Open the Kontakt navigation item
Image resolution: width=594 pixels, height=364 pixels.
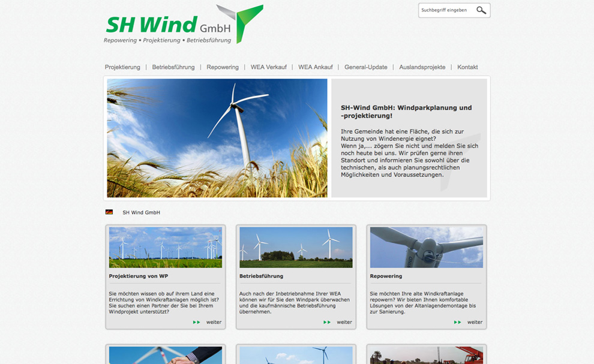point(467,67)
